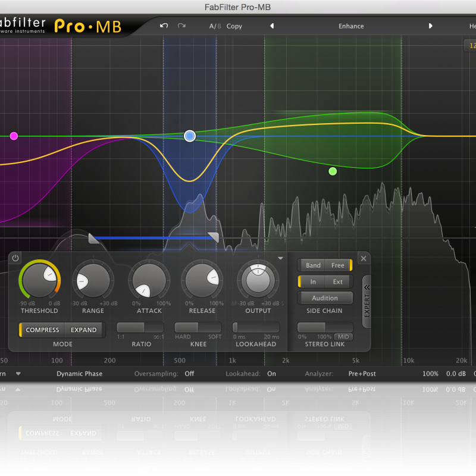The height and width of the screenshot is (476, 476).
Task: Click the Output level knob
Action: [258, 280]
